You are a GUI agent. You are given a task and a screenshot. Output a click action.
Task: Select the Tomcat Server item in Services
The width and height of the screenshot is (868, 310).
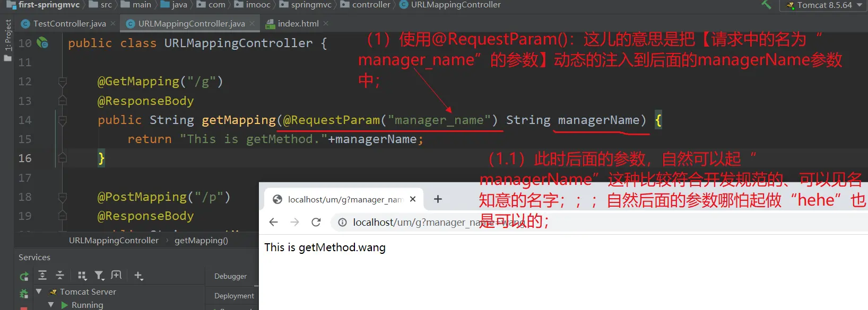click(82, 291)
